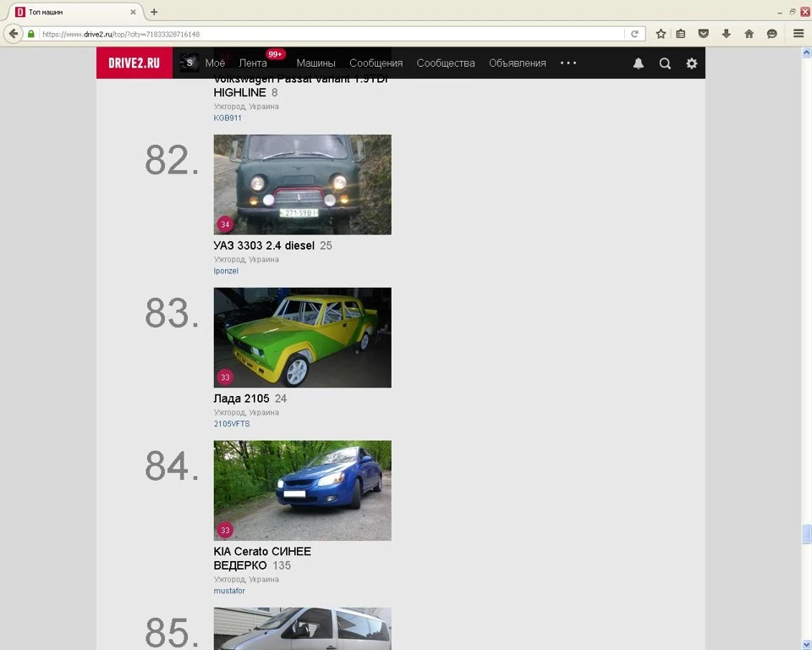The image size is (812, 650).
Task: Open the Сообщения menu item
Action: tap(376, 63)
